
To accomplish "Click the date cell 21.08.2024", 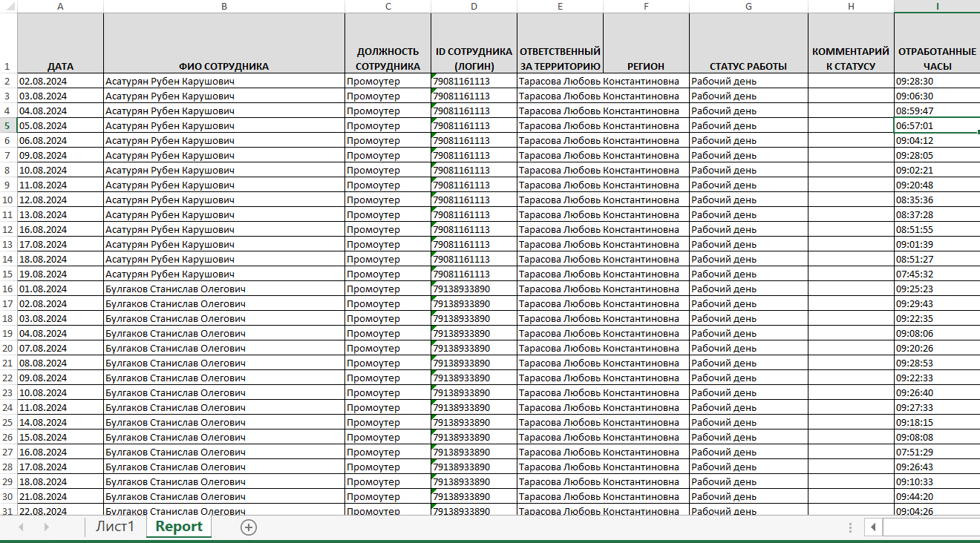I will click(60, 496).
